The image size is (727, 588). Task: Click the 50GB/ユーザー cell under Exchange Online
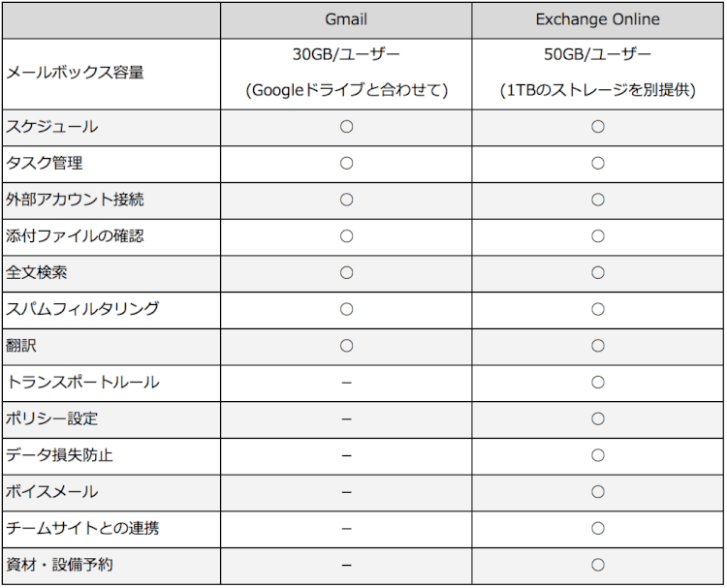pyautogui.click(x=598, y=54)
